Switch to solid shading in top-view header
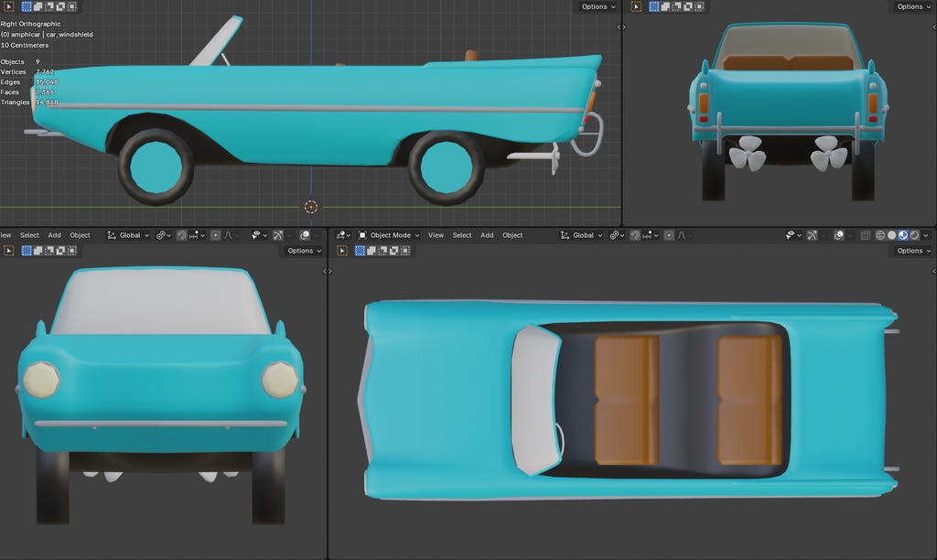Image resolution: width=937 pixels, height=560 pixels. coord(891,235)
